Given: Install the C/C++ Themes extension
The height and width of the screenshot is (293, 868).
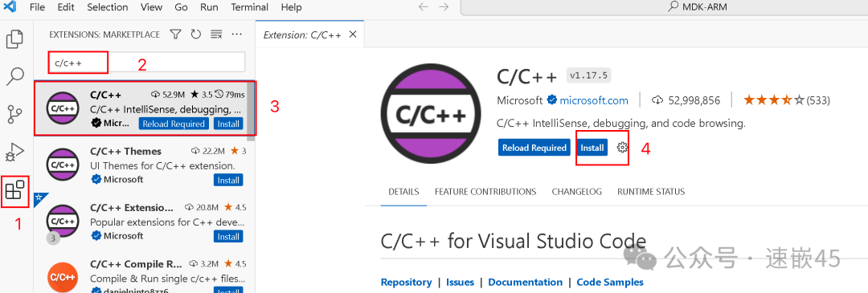Looking at the screenshot, I should 228,181.
